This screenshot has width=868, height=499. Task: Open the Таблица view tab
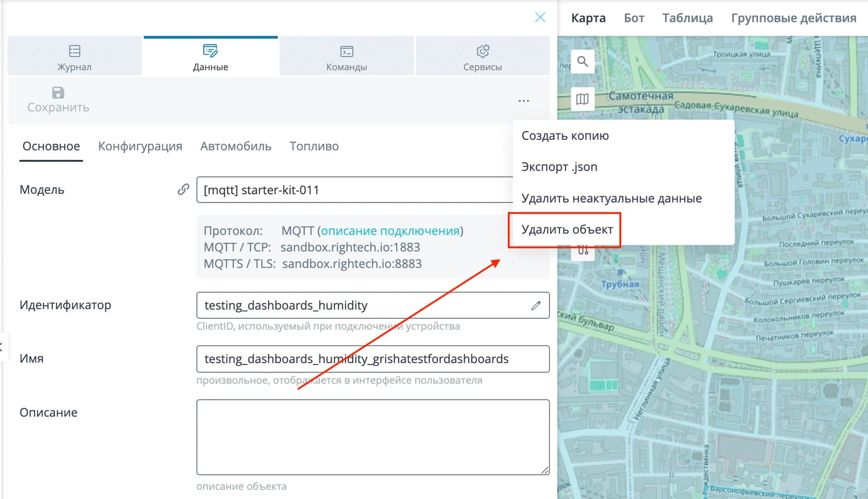coord(687,18)
